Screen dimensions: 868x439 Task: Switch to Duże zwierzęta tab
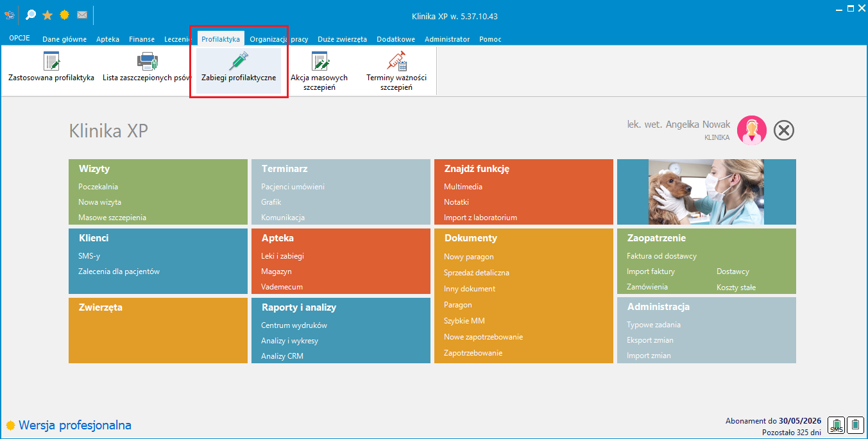[343, 39]
